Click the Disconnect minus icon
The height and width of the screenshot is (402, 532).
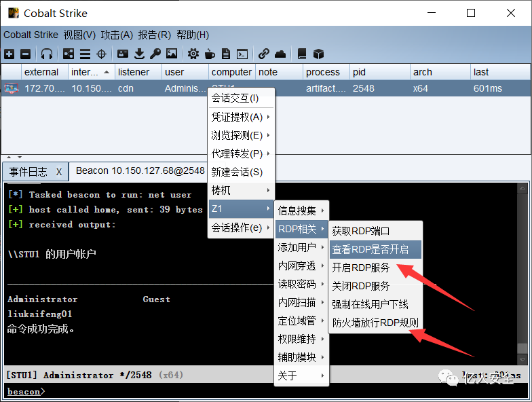26,54
